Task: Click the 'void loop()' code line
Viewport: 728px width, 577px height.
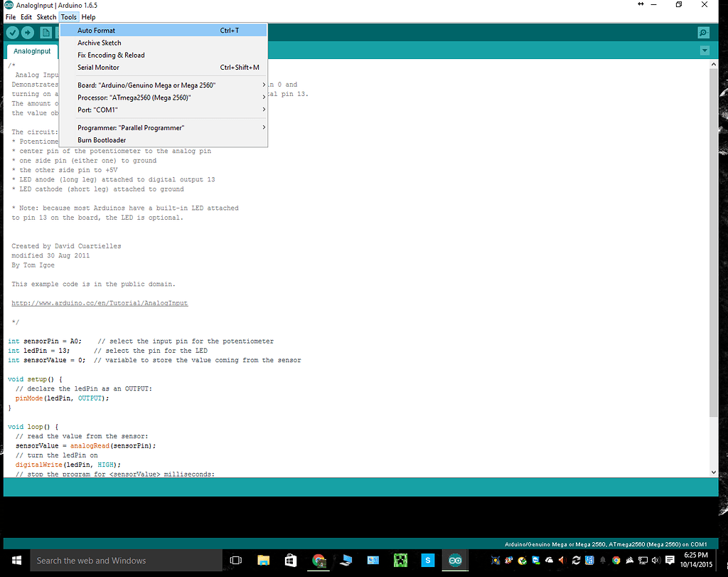Action: click(33, 426)
